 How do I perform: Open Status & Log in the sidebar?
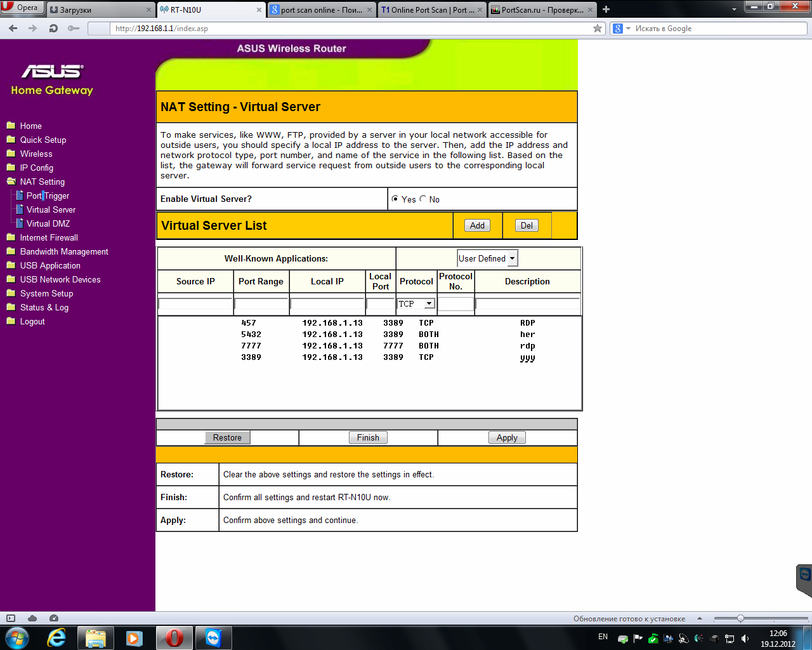tap(44, 307)
